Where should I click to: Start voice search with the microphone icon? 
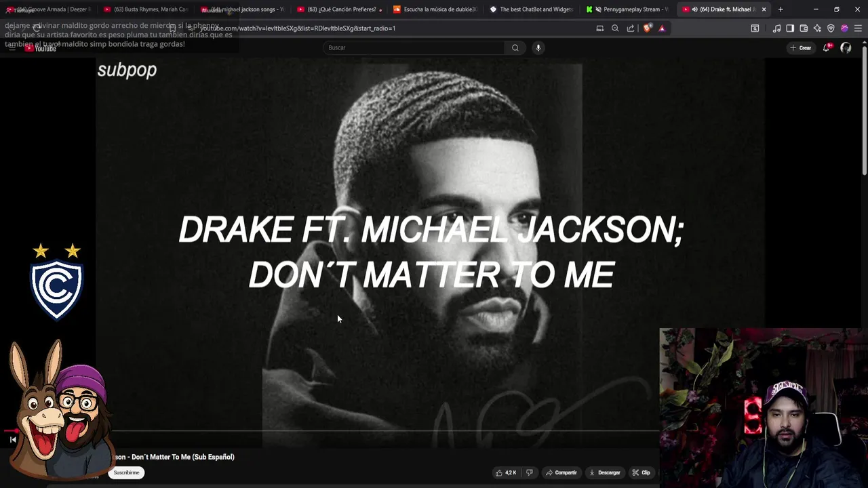[x=538, y=47]
